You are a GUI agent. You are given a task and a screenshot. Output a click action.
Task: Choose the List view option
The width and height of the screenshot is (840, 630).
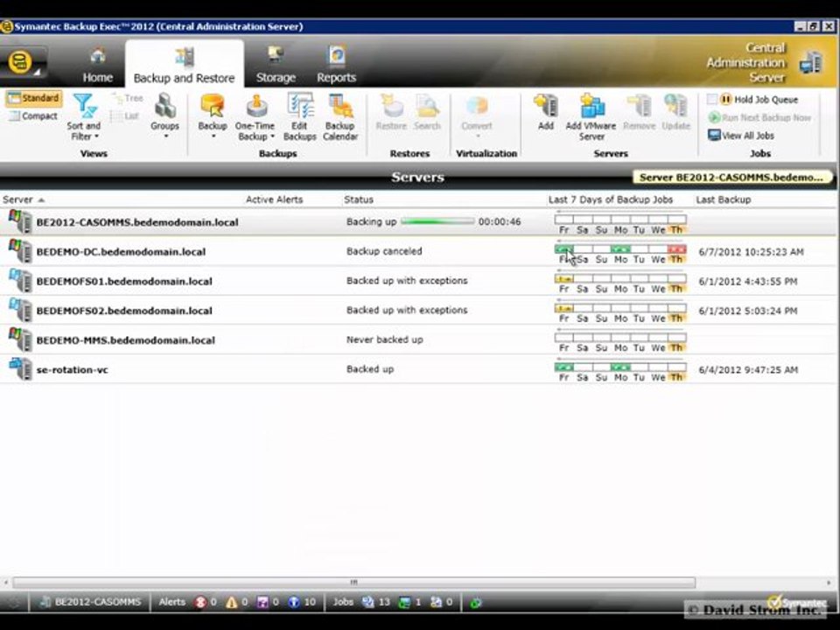coord(124,115)
